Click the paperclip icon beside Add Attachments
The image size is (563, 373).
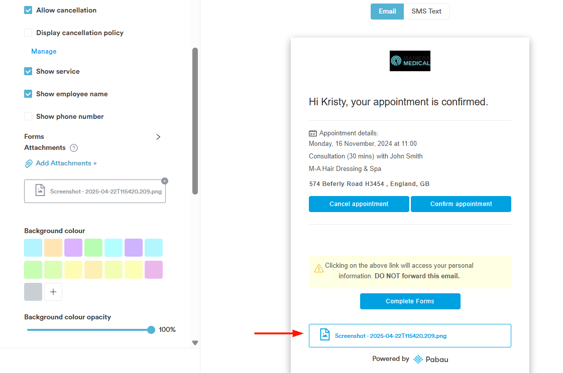coord(29,163)
